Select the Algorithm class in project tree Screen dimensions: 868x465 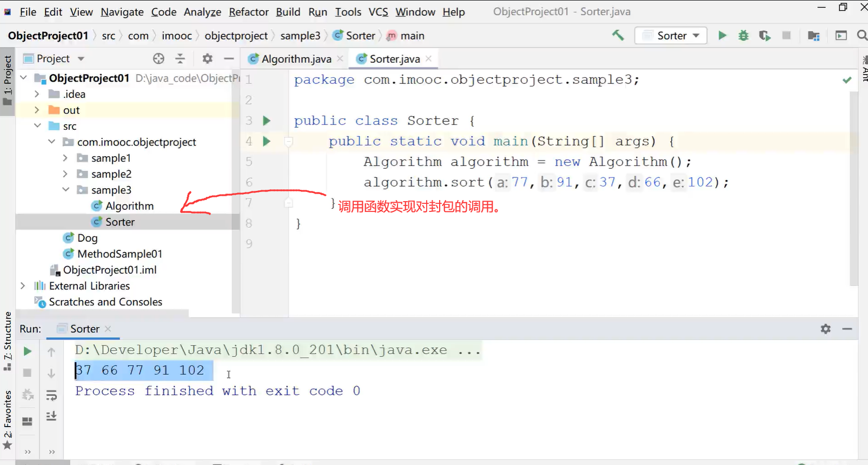(x=129, y=206)
